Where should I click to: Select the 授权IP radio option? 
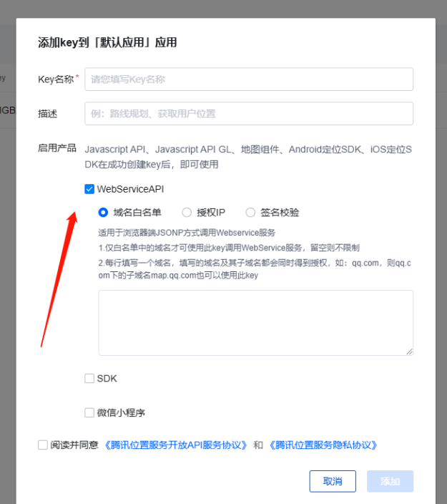pyautogui.click(x=187, y=213)
